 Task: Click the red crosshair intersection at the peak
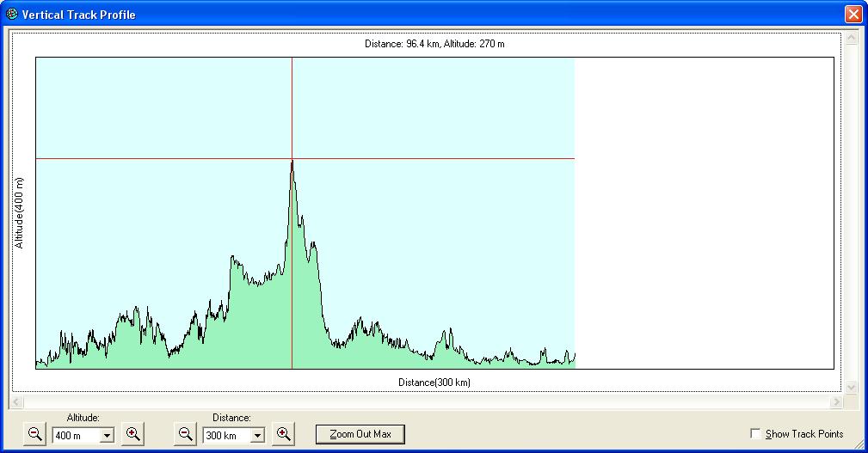(x=292, y=159)
